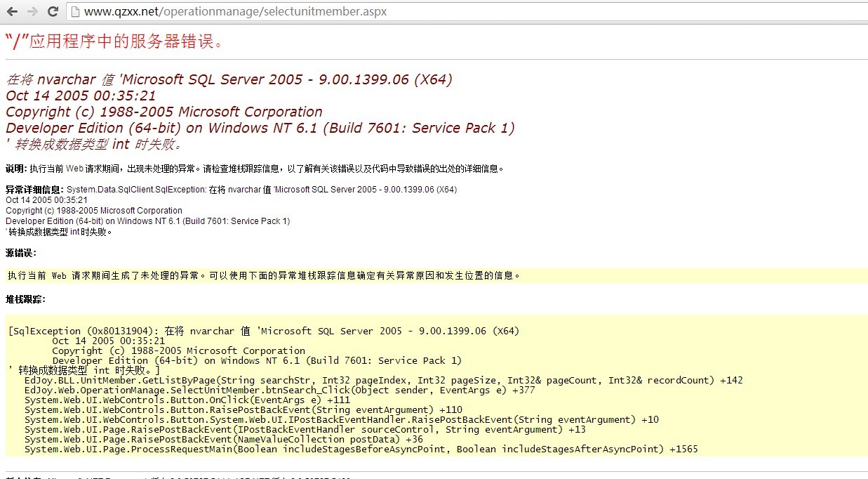Screen dimensions: 868x479
Task: Click italic '转换成数据类型 int 时失败' line
Action: [x=95, y=145]
